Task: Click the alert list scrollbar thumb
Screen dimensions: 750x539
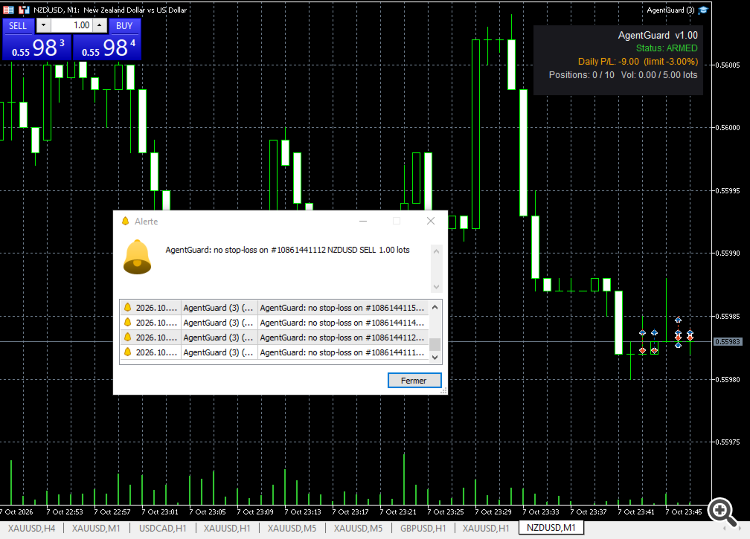Action: point(435,344)
